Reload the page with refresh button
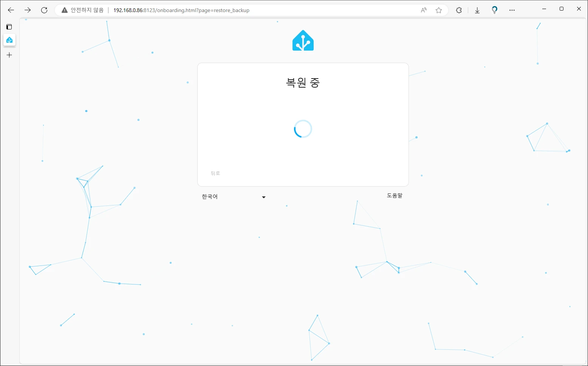Screen dimensions: 588x366 44,10
